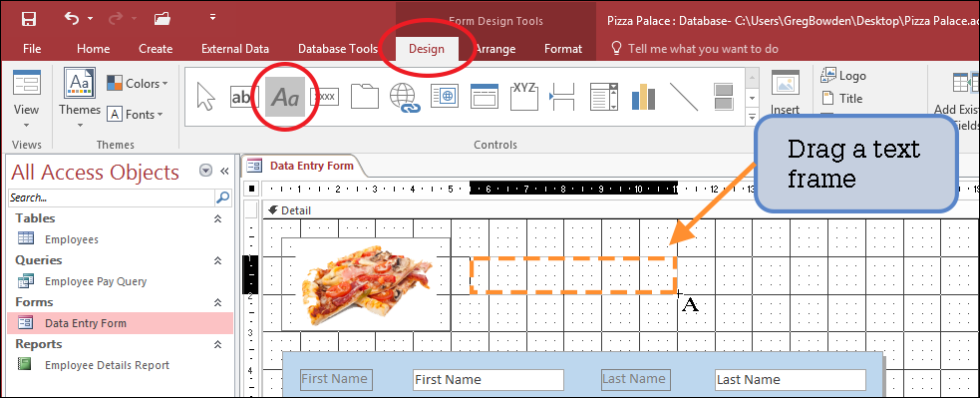
Task: Insert a Page Break control
Action: 562,97
